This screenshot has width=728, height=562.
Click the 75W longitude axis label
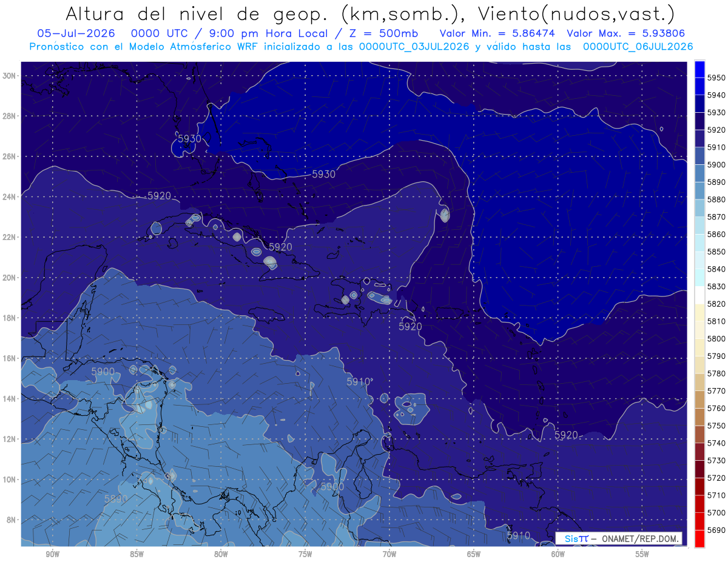pos(305,554)
